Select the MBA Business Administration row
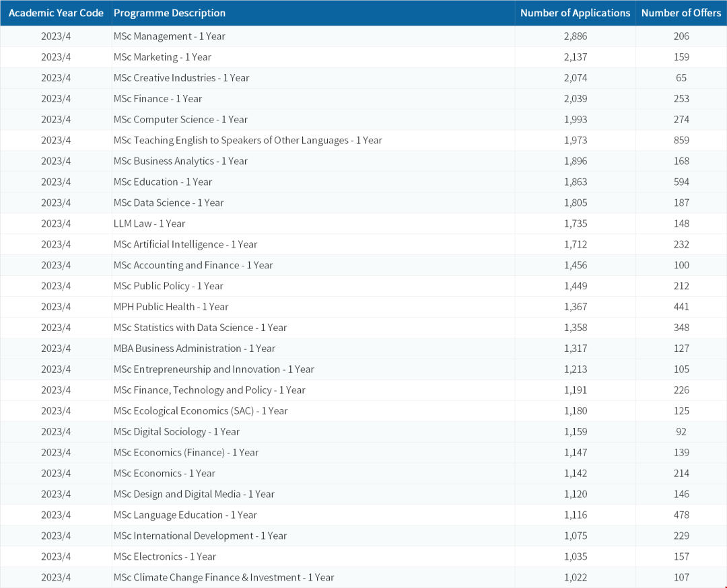 [x=195, y=348]
